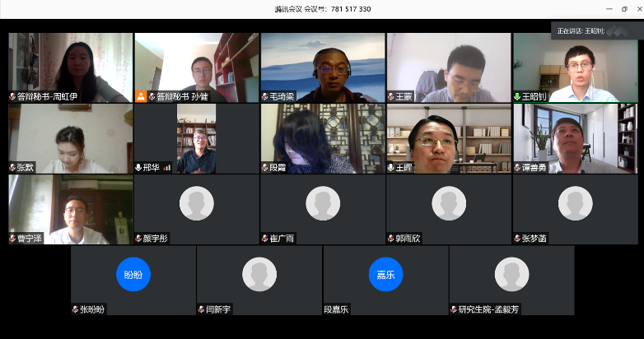Click the muted mic icon for 研究生院-孟毅芳
Screen dimensions: 644x339
point(453,309)
